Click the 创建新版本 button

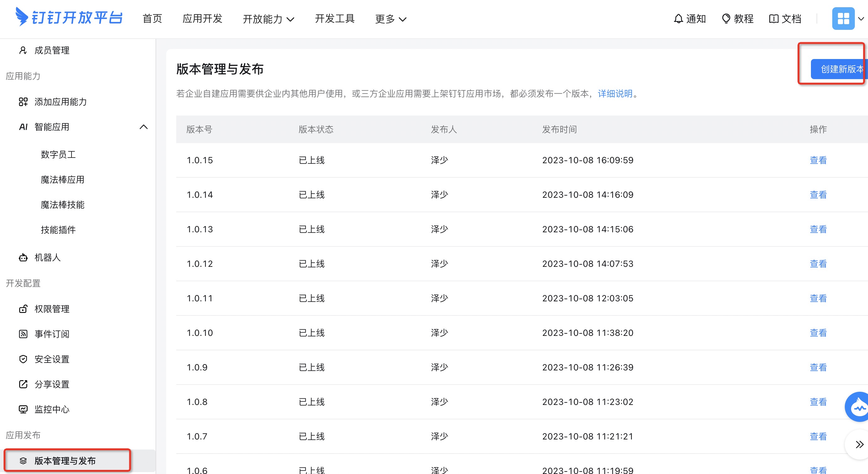839,69
